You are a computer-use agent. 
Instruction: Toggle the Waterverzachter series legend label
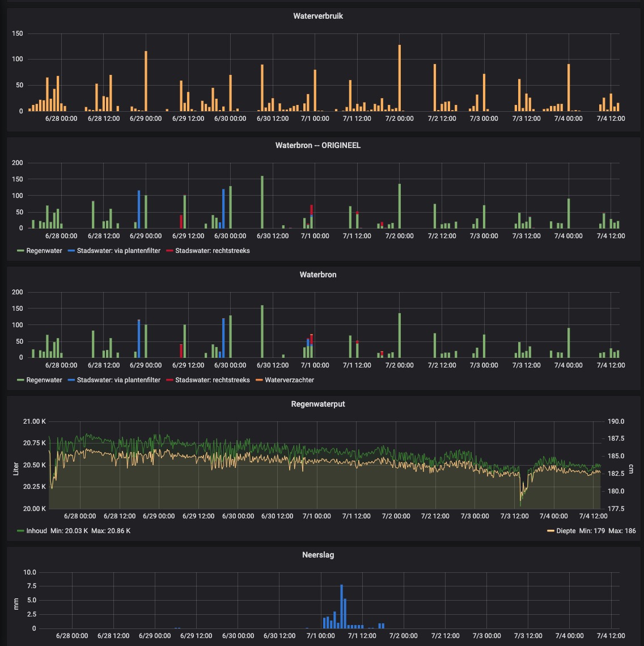[x=289, y=379]
